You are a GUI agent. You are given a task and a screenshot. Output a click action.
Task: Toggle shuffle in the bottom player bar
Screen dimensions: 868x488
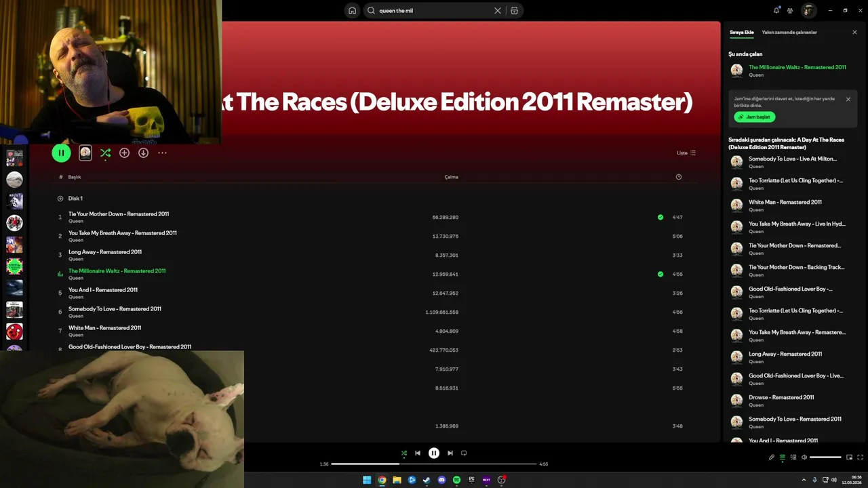click(x=404, y=453)
